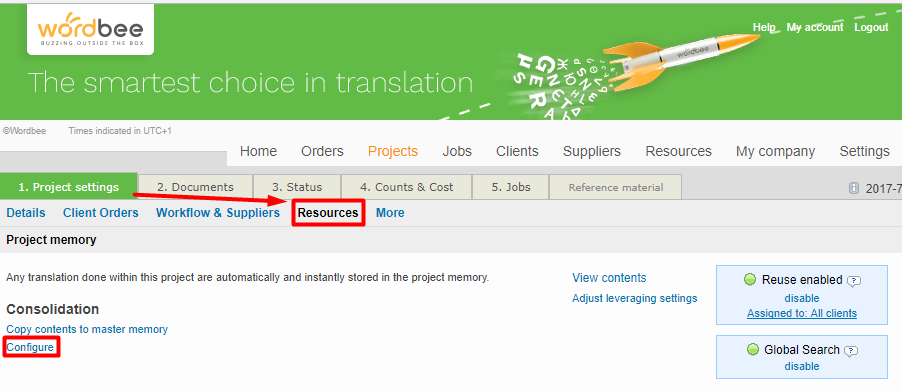Viewport: 902px width, 391px height.
Task: Click the help bubble beside Global Search
Action: (852, 350)
